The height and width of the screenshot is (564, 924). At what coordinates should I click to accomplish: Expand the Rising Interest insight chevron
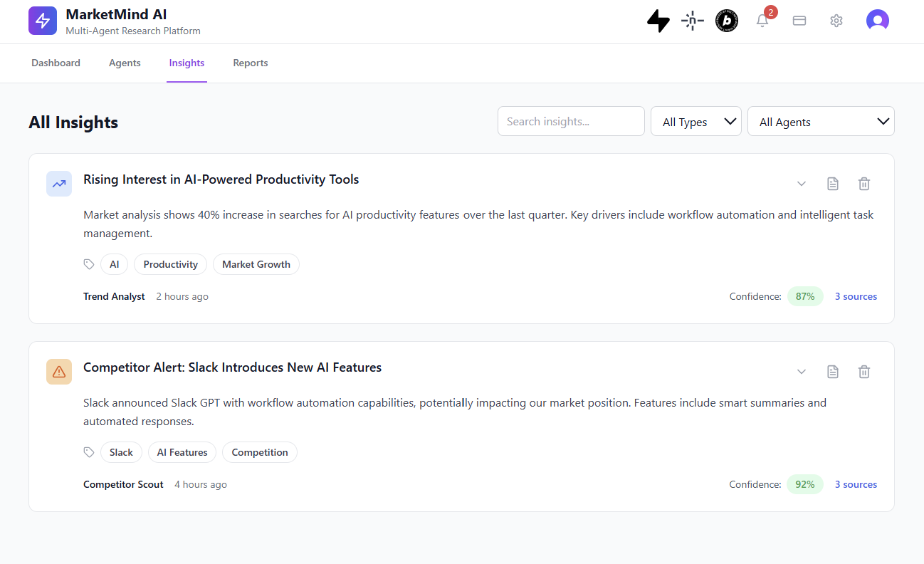[802, 184]
